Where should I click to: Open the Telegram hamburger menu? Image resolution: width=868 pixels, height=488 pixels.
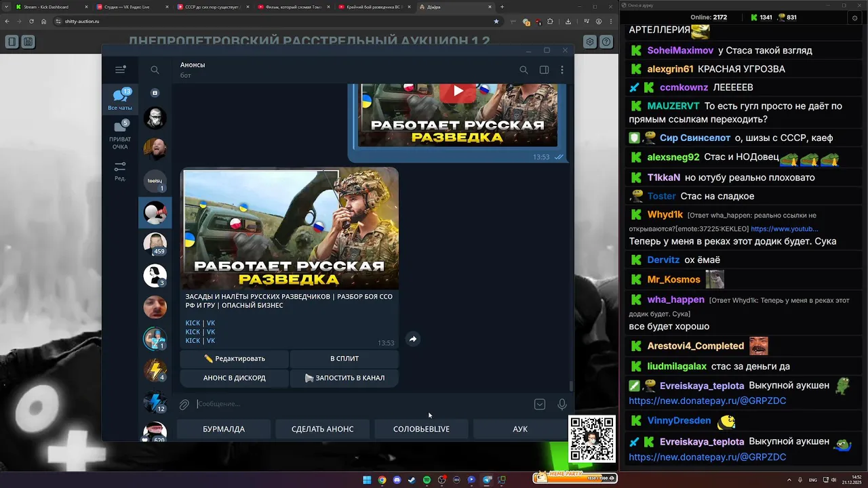tap(120, 70)
